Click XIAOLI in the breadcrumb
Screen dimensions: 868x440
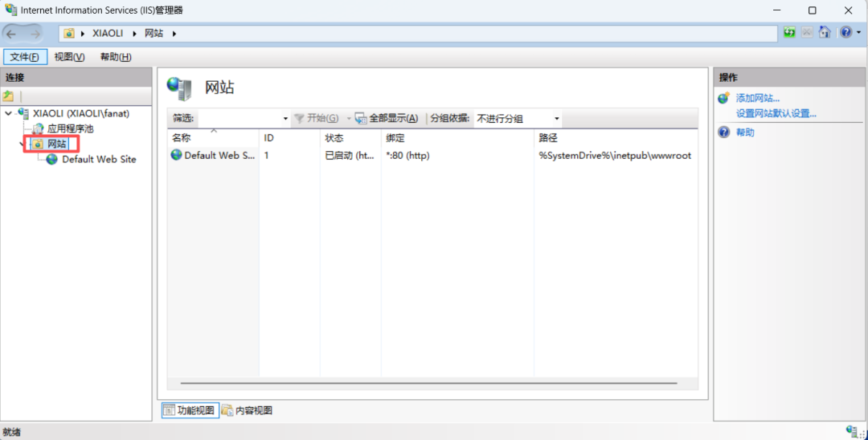(108, 33)
